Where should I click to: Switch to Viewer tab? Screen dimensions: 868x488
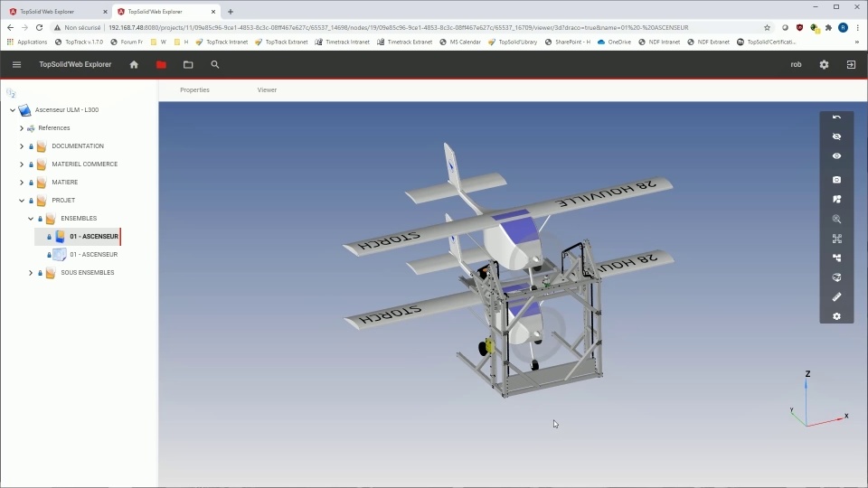[x=267, y=89]
